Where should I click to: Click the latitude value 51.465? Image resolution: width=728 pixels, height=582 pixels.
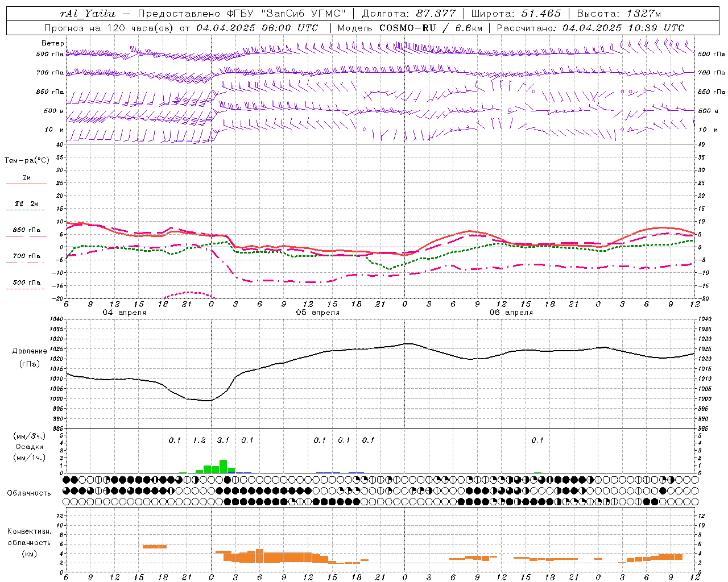[541, 14]
